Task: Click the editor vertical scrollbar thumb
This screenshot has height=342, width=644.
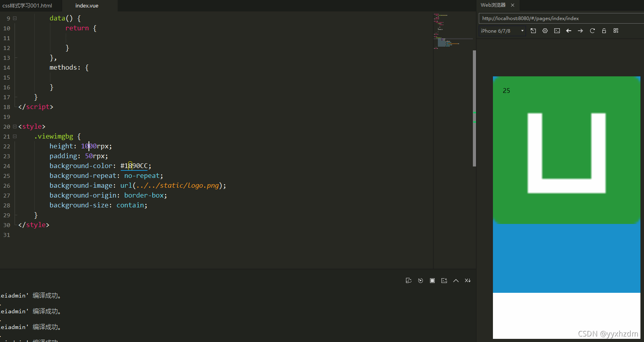Action: (474, 108)
